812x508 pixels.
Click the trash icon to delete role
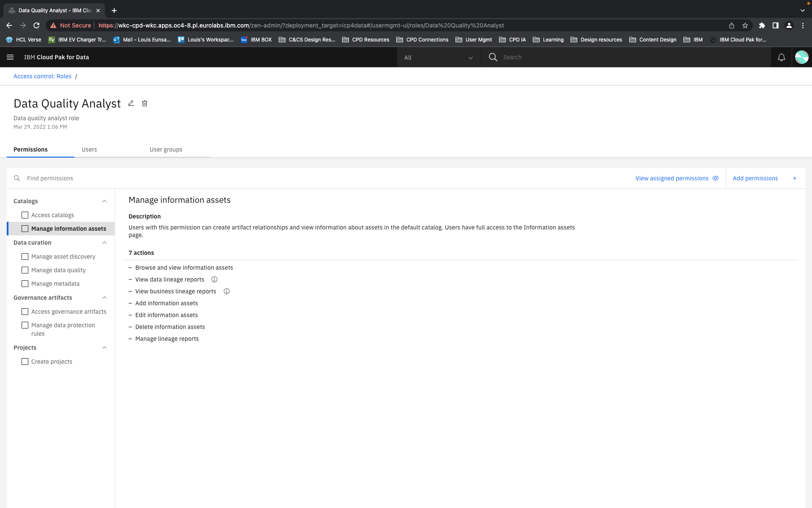(145, 103)
